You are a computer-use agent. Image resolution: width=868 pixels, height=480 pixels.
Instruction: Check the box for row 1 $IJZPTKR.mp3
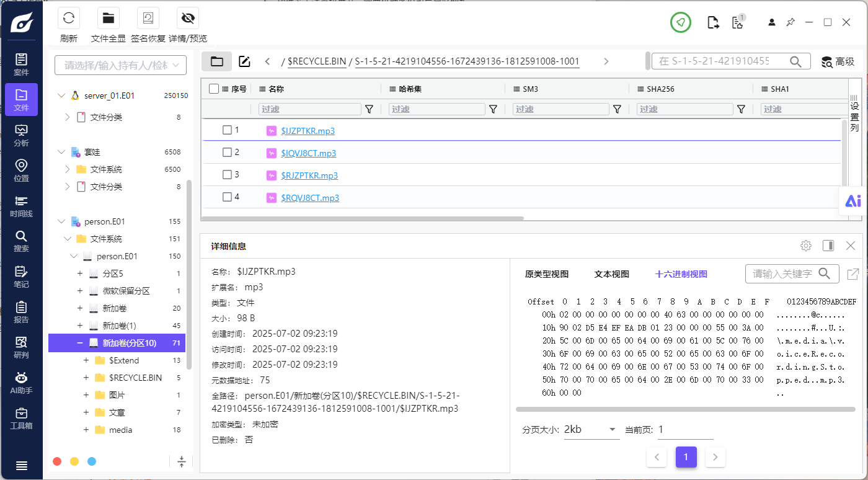click(x=228, y=130)
